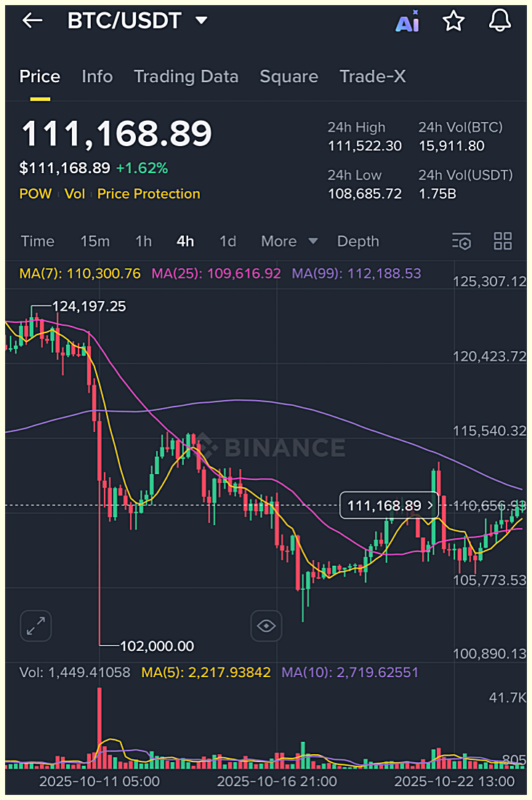Switch to the Info tab
This screenshot has width=532, height=800.
(97, 76)
